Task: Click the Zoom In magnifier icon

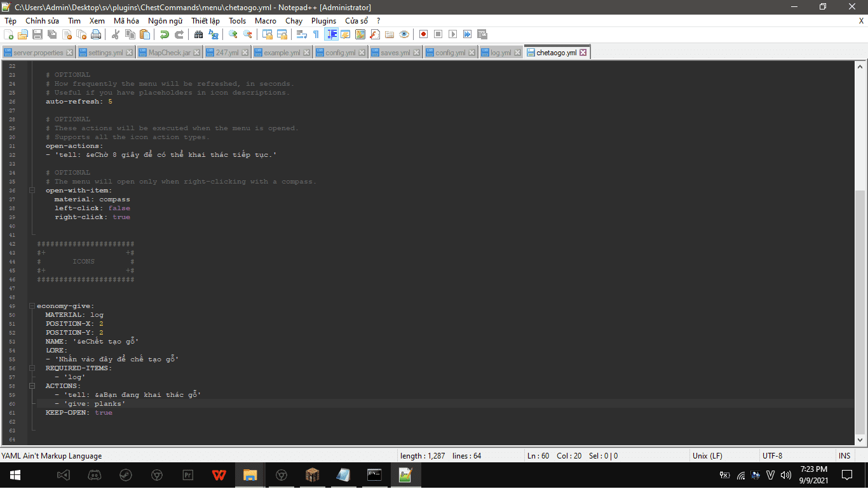Action: (x=233, y=34)
